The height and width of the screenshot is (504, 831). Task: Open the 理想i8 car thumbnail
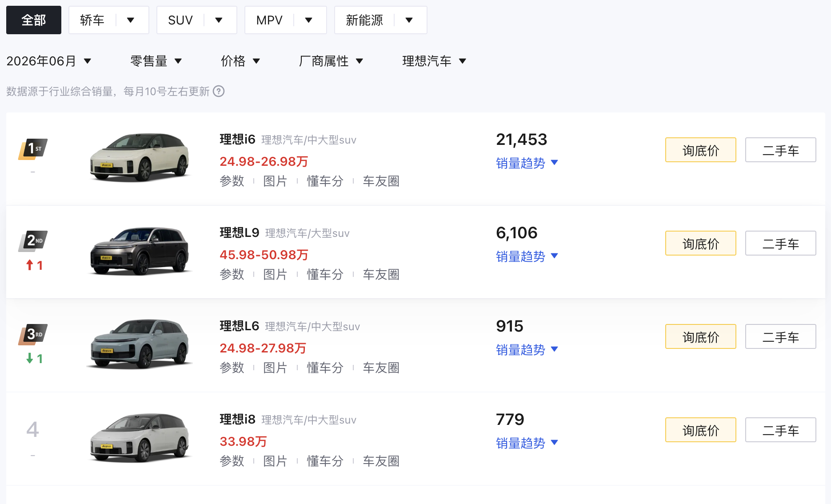(x=140, y=437)
